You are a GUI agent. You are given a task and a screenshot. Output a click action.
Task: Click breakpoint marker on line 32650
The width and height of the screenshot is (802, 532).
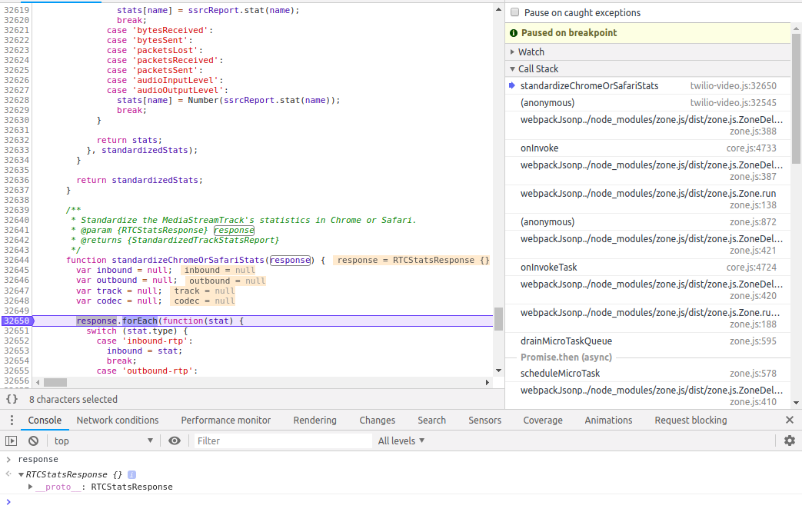tap(17, 321)
